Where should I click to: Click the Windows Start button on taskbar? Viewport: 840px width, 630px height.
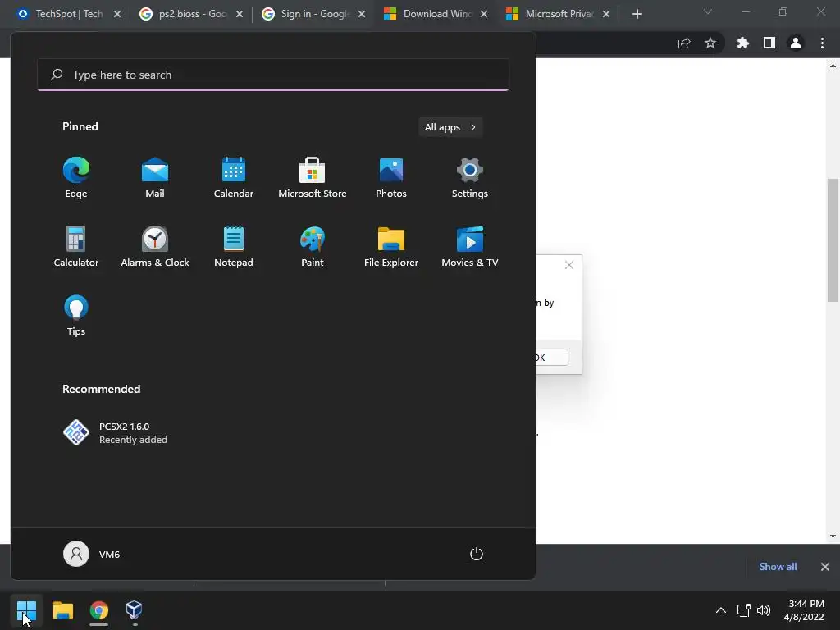tap(26, 610)
